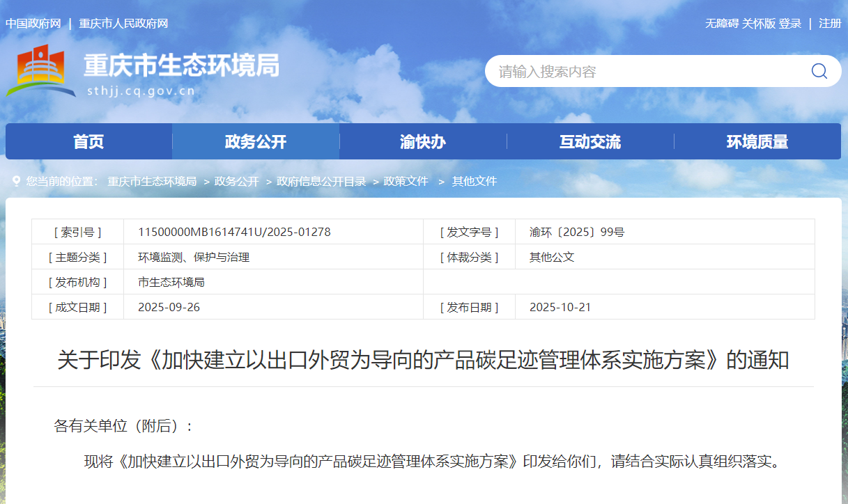Viewport: 848px width, 504px height.
Task: Visit 重庆市人民政府网 link
Action: click(x=123, y=24)
